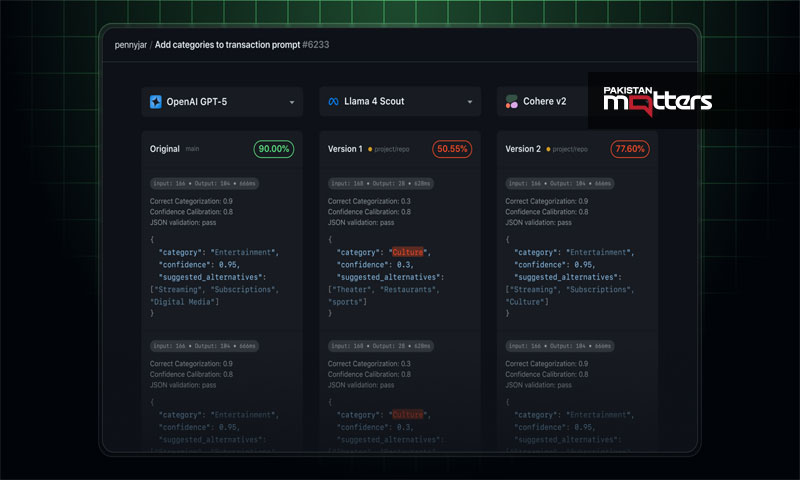Click the Cohere v2 logo icon

(x=511, y=102)
